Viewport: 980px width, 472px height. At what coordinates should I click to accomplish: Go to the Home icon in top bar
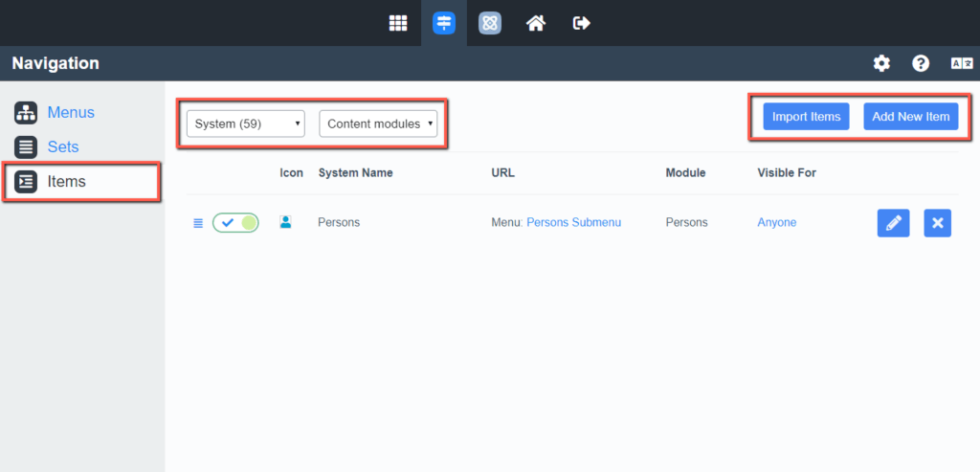(536, 23)
